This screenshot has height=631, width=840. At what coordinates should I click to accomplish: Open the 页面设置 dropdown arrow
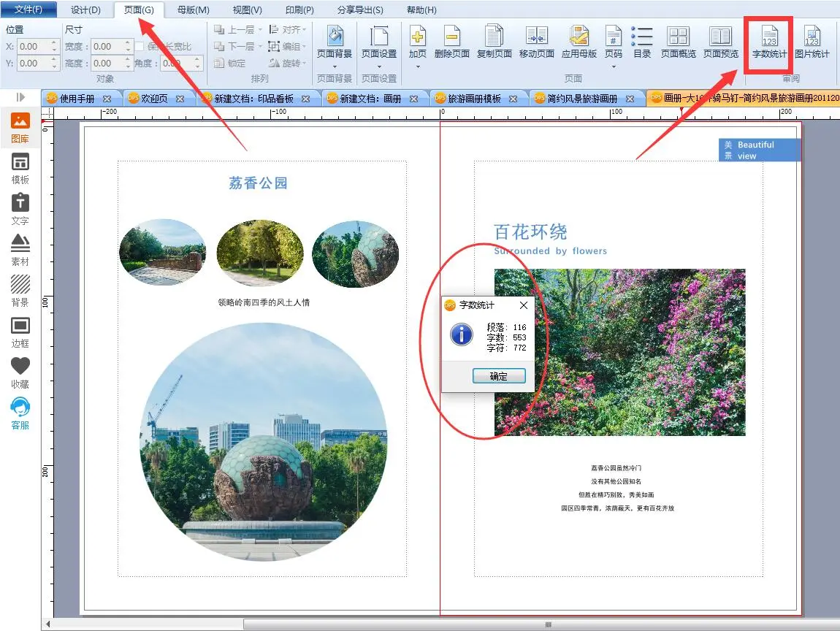(378, 66)
